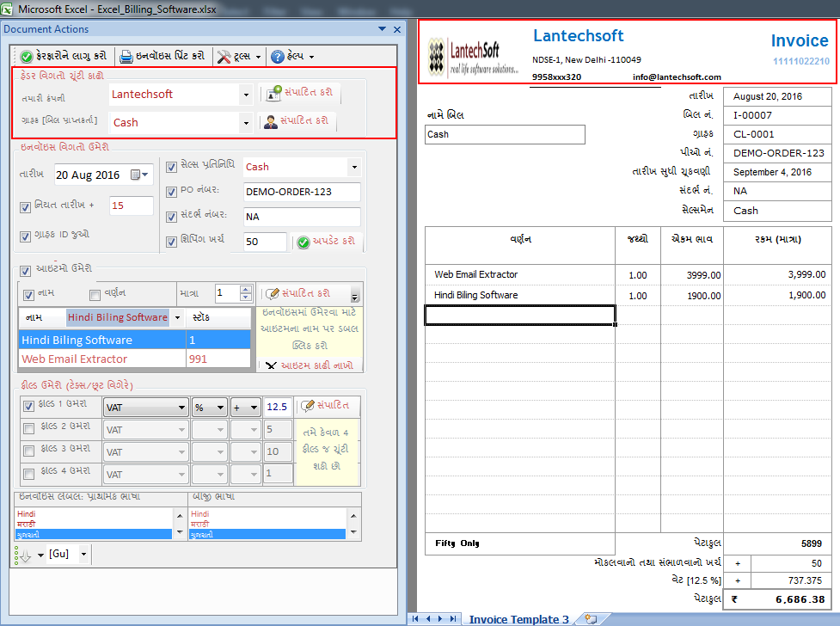Click the remove item cross icon
840x626 pixels.
tap(271, 365)
